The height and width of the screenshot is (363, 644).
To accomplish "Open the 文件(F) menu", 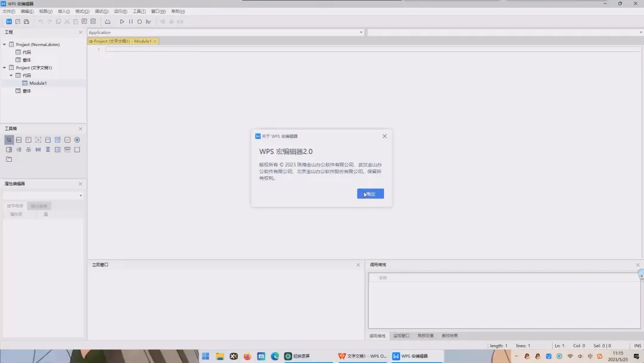I will coord(8,11).
